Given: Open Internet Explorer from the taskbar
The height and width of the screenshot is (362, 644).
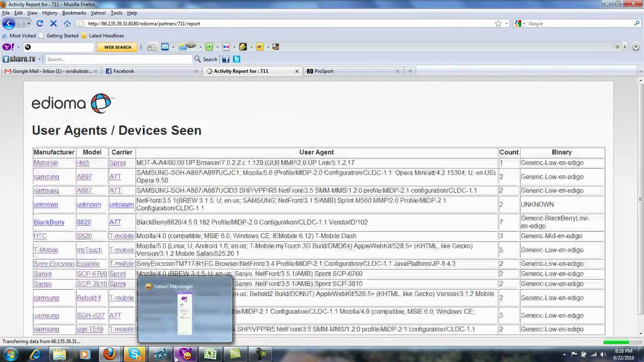Looking at the screenshot, I should (x=35, y=354).
